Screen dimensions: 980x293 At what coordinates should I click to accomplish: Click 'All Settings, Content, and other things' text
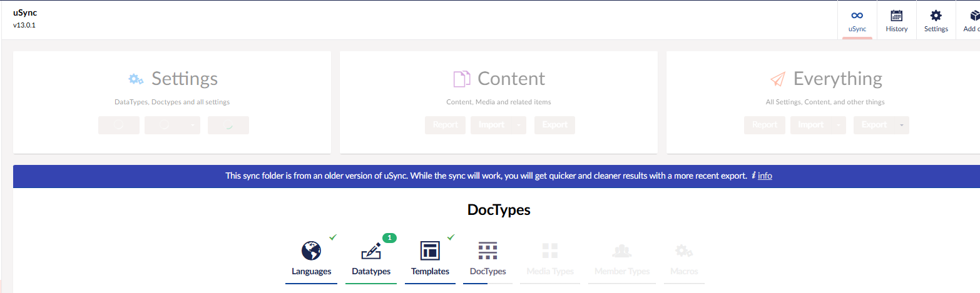tap(825, 102)
